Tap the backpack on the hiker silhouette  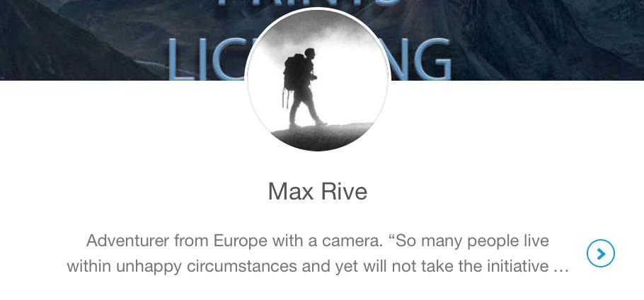tap(294, 72)
